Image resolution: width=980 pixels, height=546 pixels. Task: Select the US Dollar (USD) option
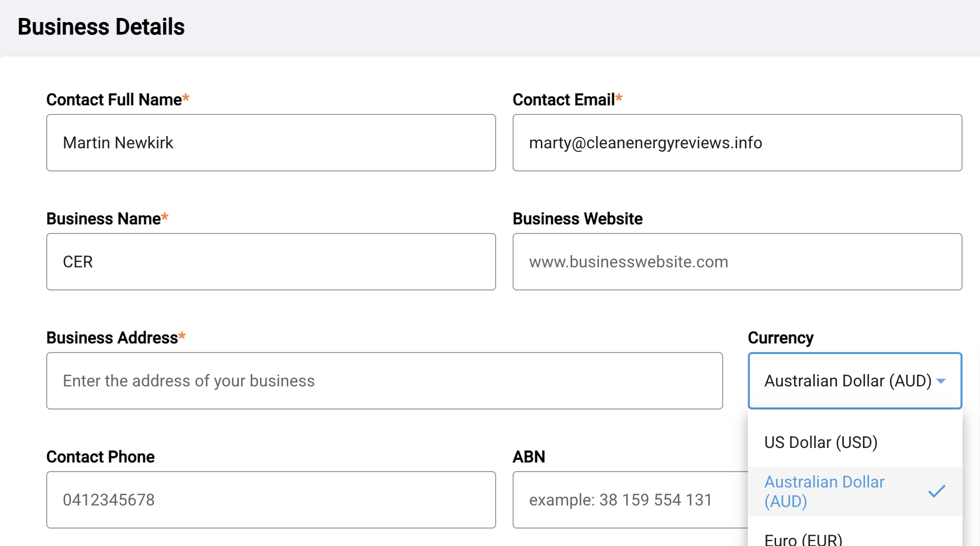pyautogui.click(x=821, y=442)
